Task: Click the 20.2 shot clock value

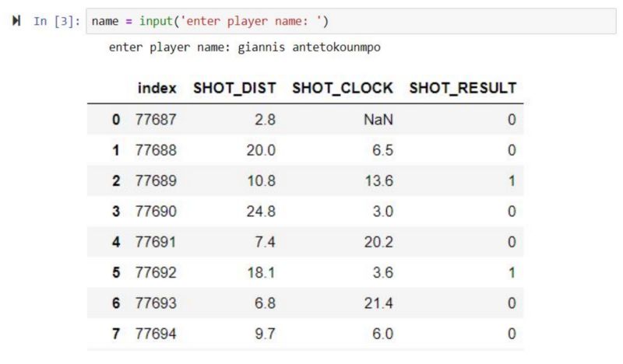Action: point(378,242)
